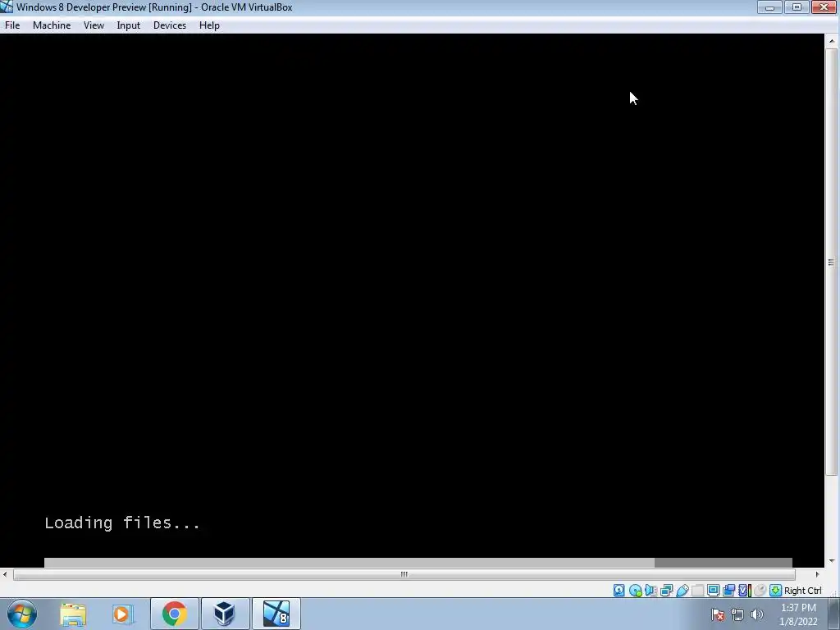Click the display status icon

point(713,591)
